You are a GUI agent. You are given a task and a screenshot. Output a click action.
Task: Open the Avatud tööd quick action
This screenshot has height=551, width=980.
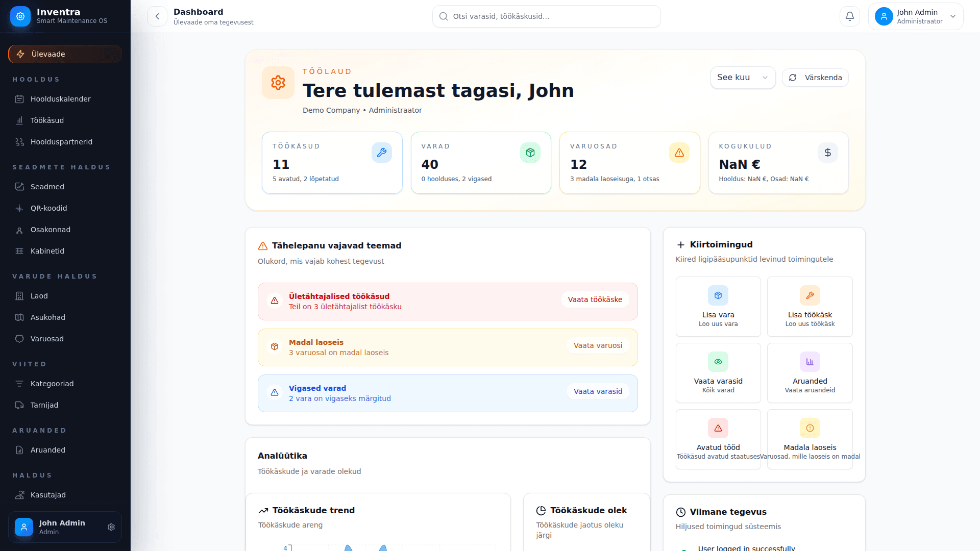(718, 439)
